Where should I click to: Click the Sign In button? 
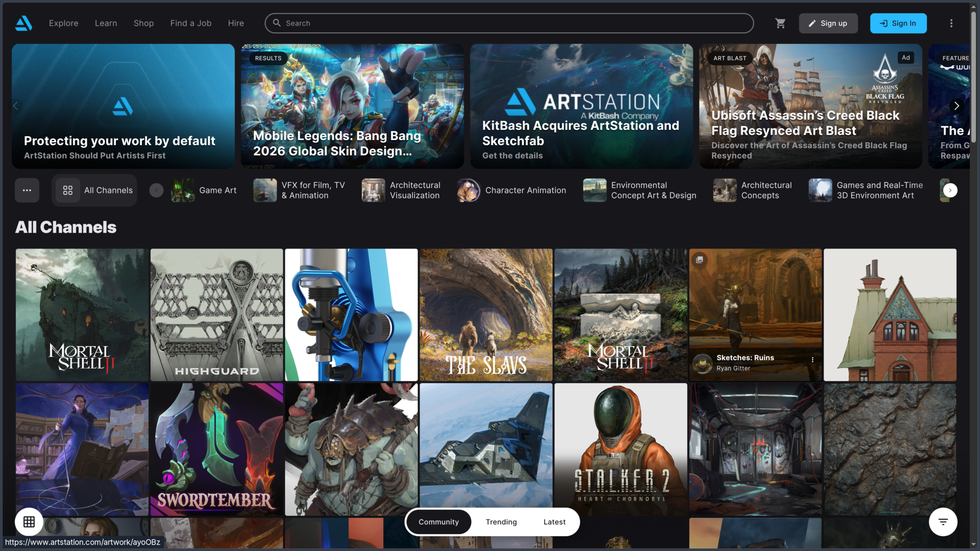(x=898, y=23)
